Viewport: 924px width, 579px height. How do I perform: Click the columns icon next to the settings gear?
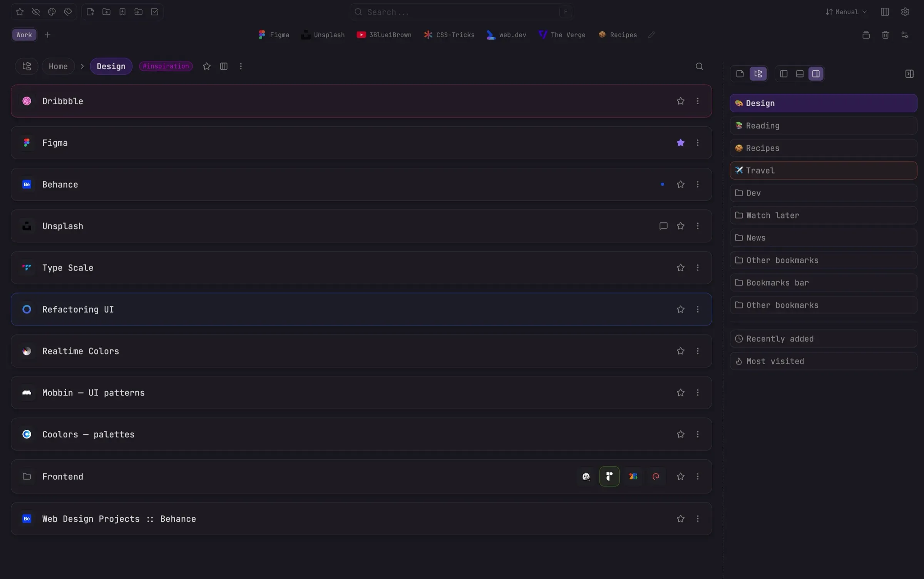point(885,12)
